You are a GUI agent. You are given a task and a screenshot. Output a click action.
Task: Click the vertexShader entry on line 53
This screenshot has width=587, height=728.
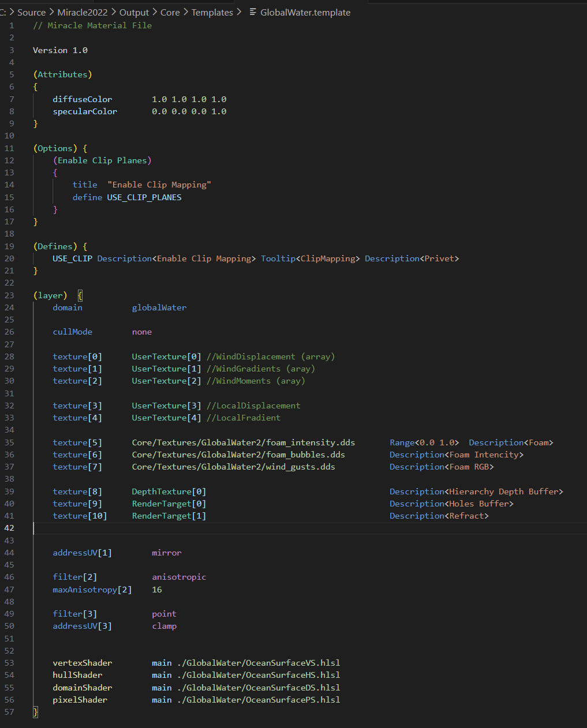(82, 662)
